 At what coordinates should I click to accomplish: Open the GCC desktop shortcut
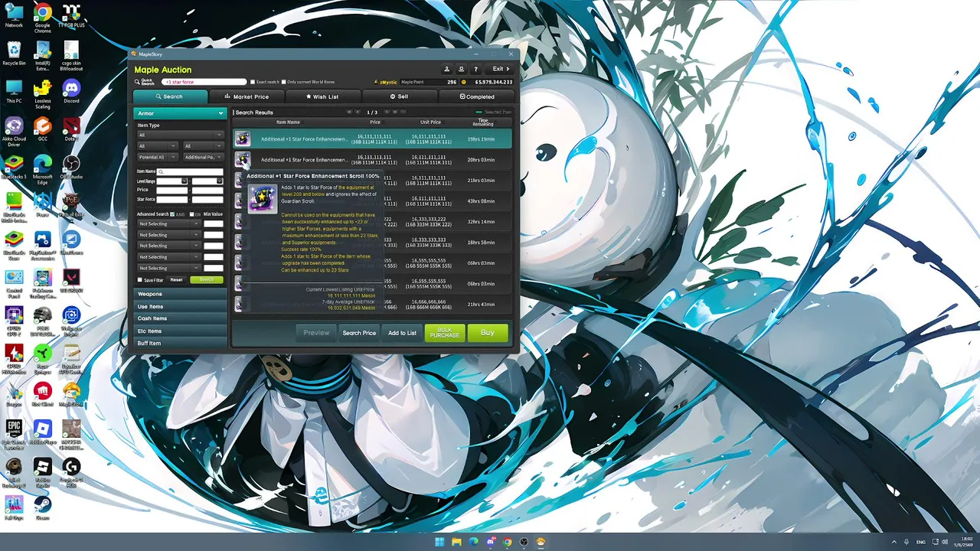(x=43, y=129)
